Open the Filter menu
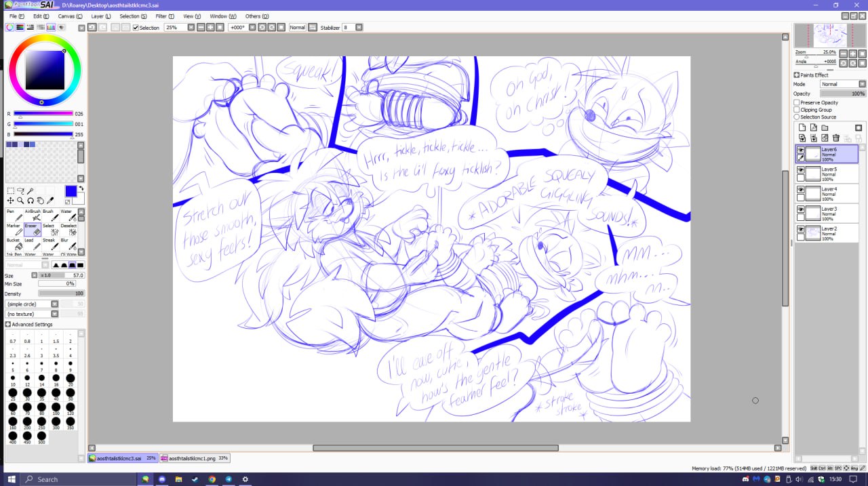Screen dimensions: 868x486 pos(164,16)
